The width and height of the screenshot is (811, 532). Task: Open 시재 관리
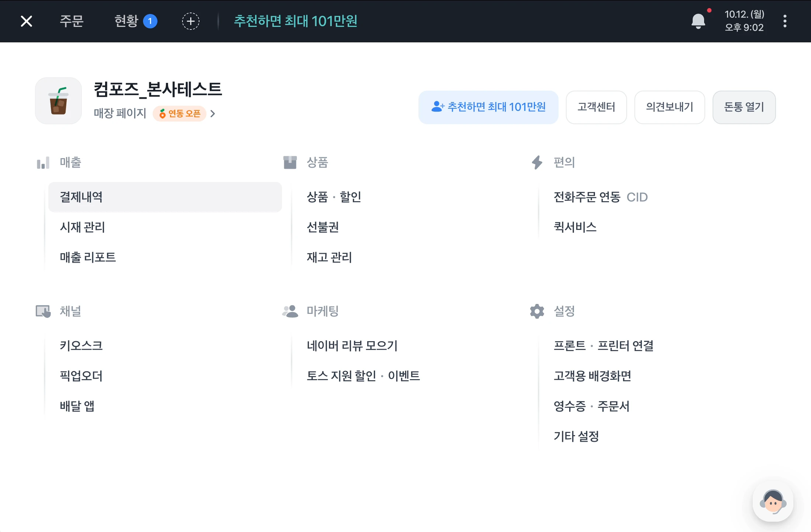(83, 227)
